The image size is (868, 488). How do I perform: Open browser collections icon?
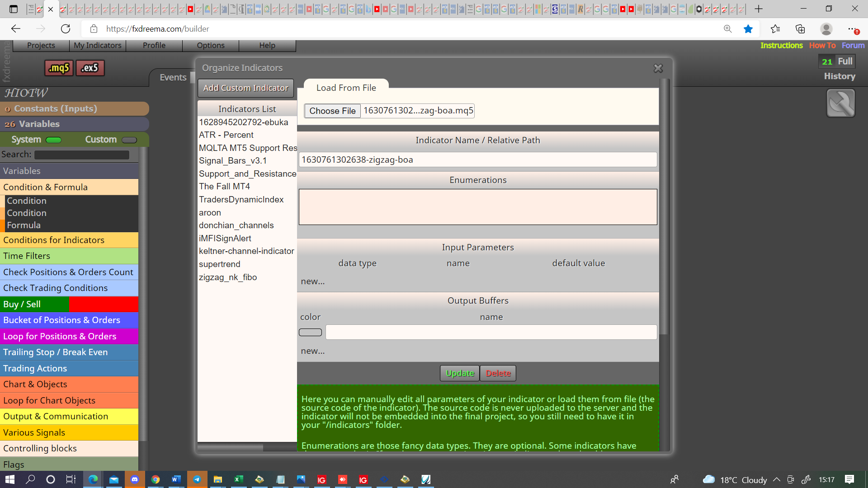pos(800,29)
